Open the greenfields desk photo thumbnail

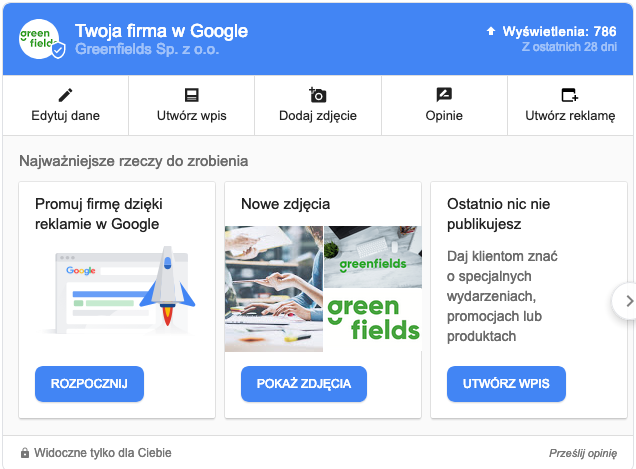pos(373,256)
